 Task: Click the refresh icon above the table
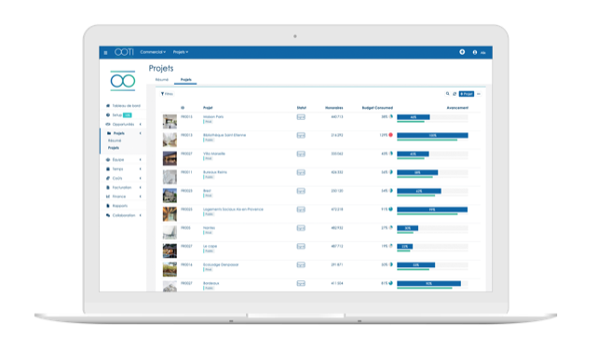[455, 94]
